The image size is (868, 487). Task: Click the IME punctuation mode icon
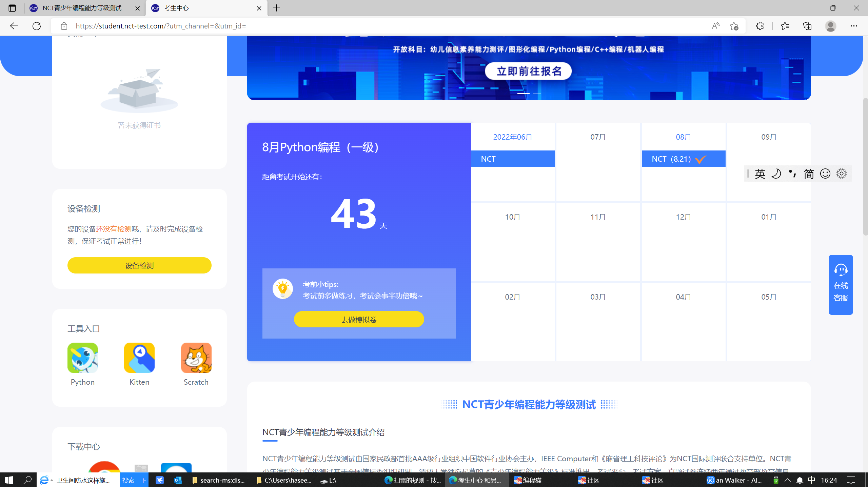coord(792,174)
